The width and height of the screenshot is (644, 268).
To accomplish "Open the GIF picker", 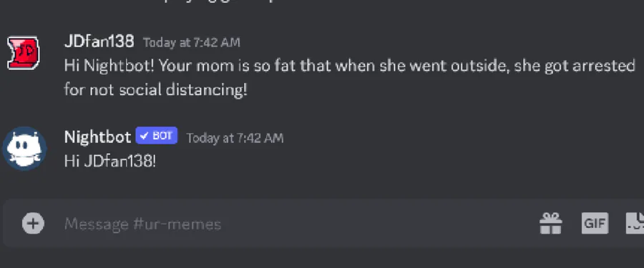I will click(595, 224).
